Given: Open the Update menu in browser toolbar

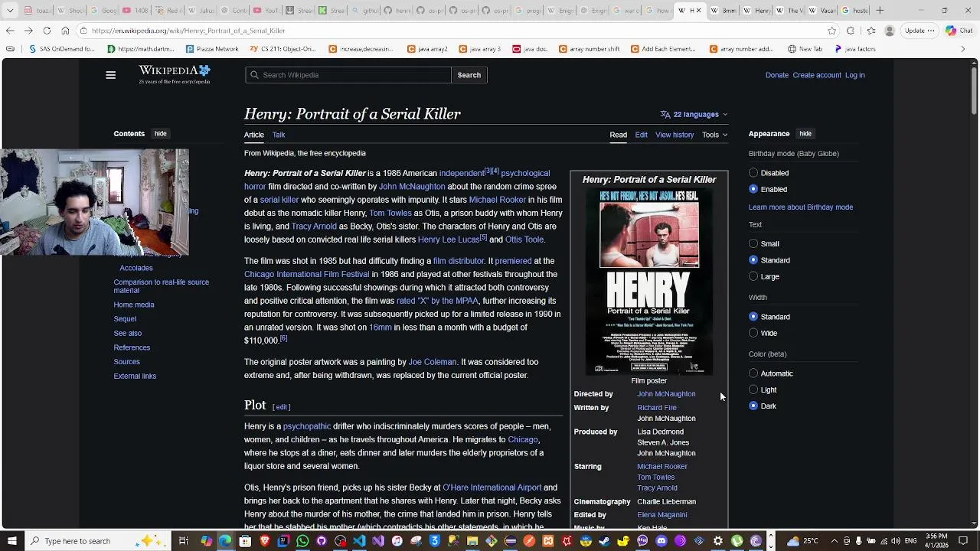Looking at the screenshot, I should pyautogui.click(x=918, y=31).
